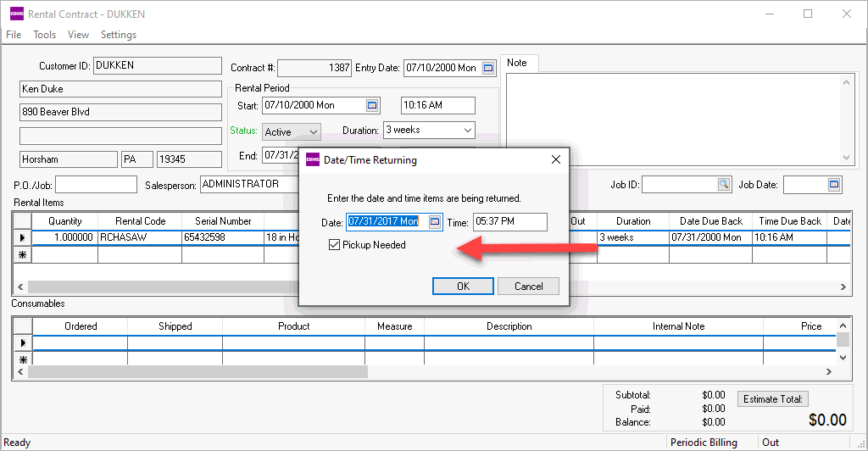Uncheck the Pickup Needed checkbox
Viewport: 868px width, 451px height.
tap(336, 245)
